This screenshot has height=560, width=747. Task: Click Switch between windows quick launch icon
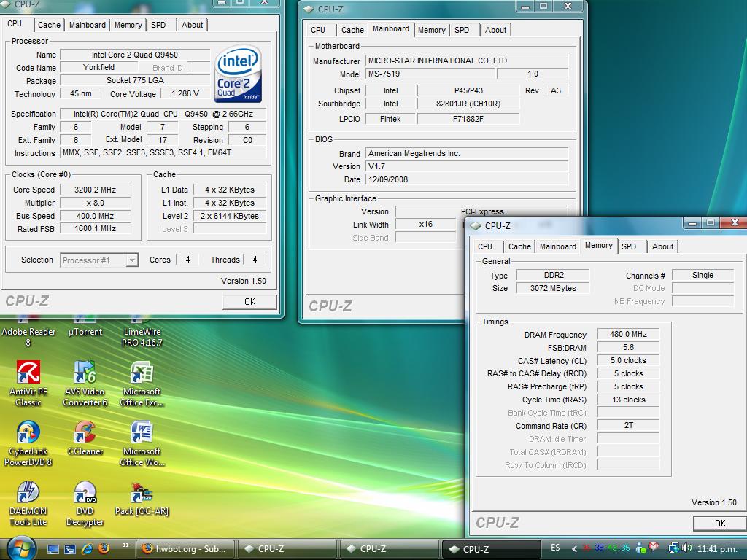point(69,549)
